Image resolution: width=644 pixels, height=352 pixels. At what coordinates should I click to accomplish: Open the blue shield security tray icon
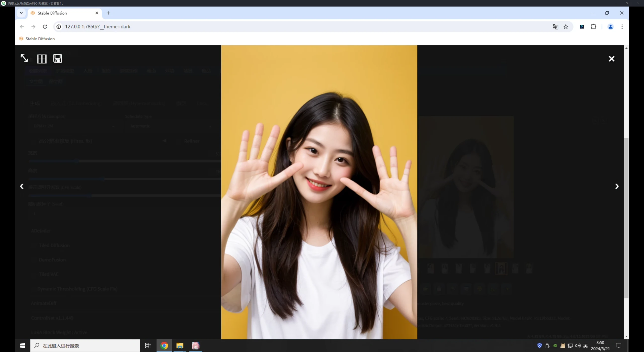(539, 346)
